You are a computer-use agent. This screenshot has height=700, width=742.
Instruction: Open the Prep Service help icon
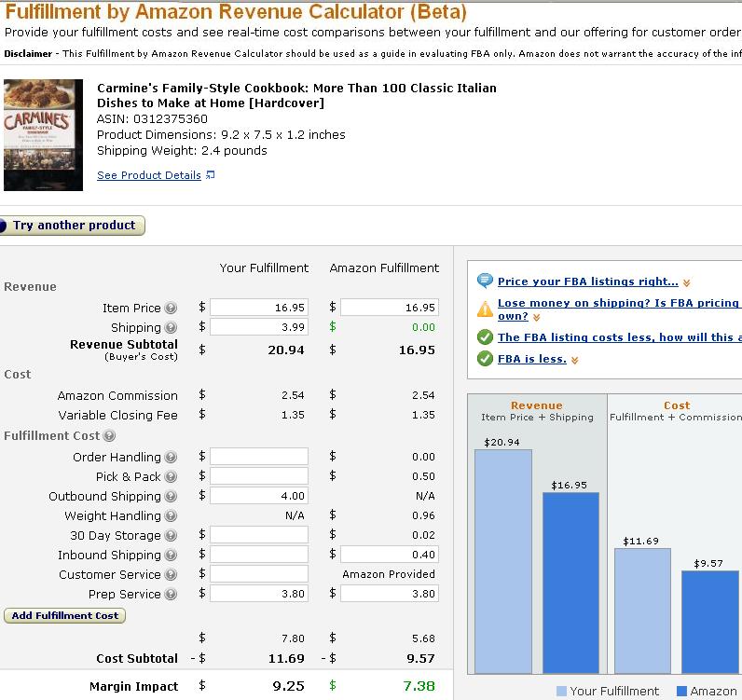pyautogui.click(x=171, y=594)
